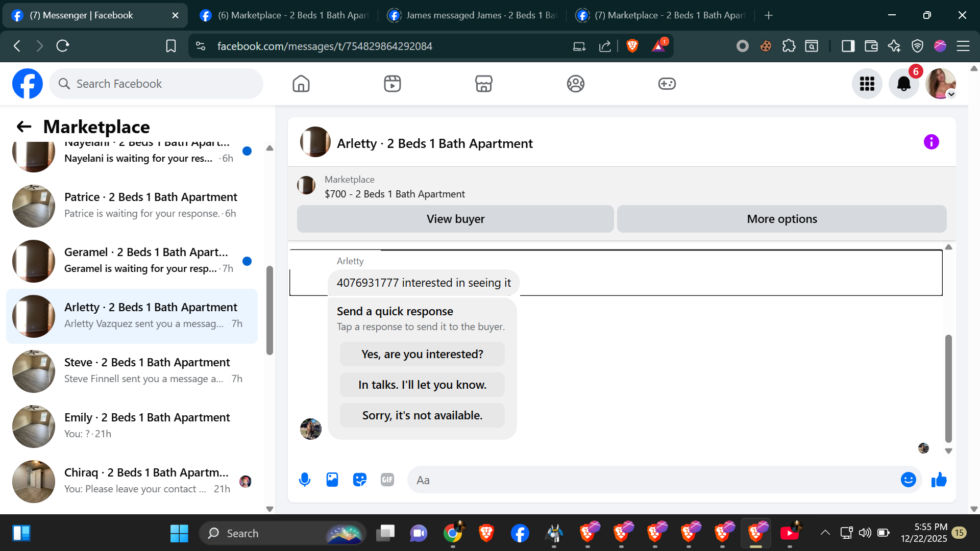The width and height of the screenshot is (980, 551).
Task: Open conversation information purple icon
Action: tap(931, 142)
